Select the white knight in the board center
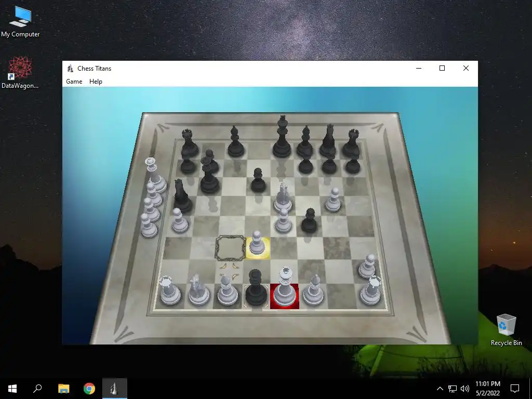The height and width of the screenshot is (399, 532). click(283, 197)
